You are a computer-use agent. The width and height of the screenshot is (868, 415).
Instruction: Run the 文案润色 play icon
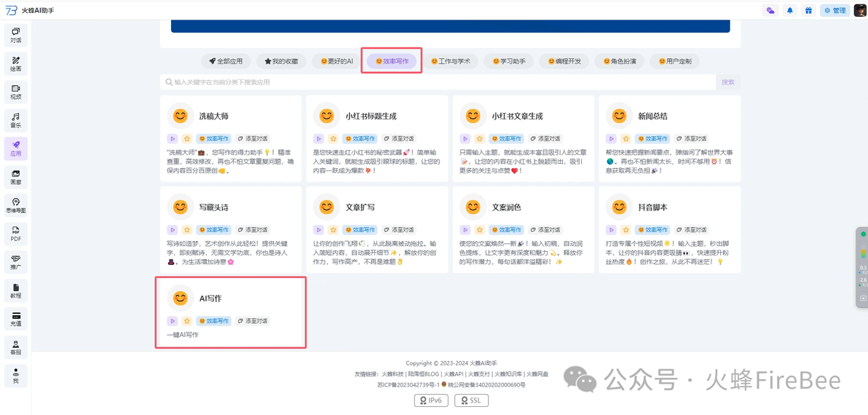point(465,229)
